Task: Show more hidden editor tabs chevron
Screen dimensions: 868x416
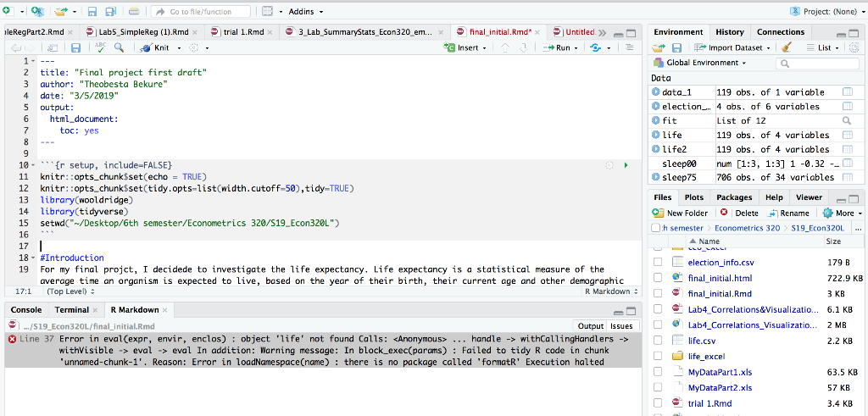Action: (603, 32)
